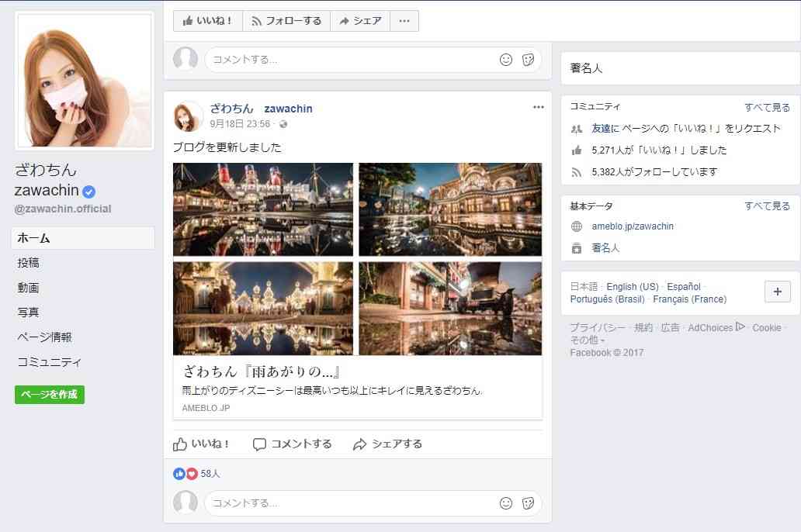
Task: Click the いいね! thumbs-up button in the page header
Action: pos(207,21)
